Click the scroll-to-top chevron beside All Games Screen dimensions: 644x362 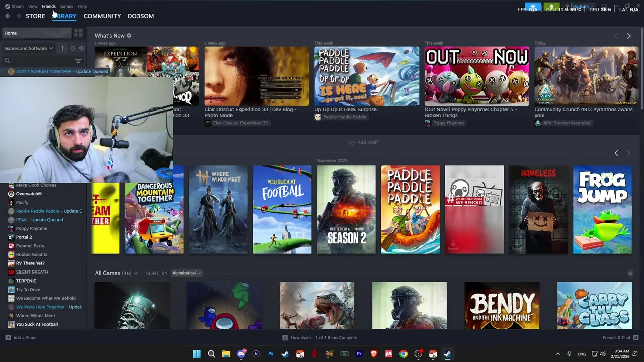tap(630, 273)
